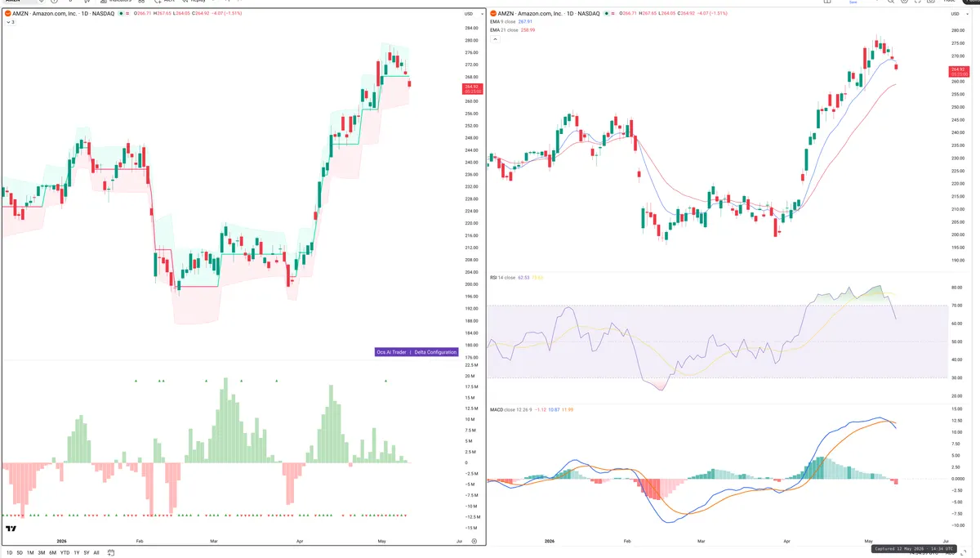Collapse the left chart indicator legend showing 3
This screenshot has width=980, height=558.
click(10, 22)
